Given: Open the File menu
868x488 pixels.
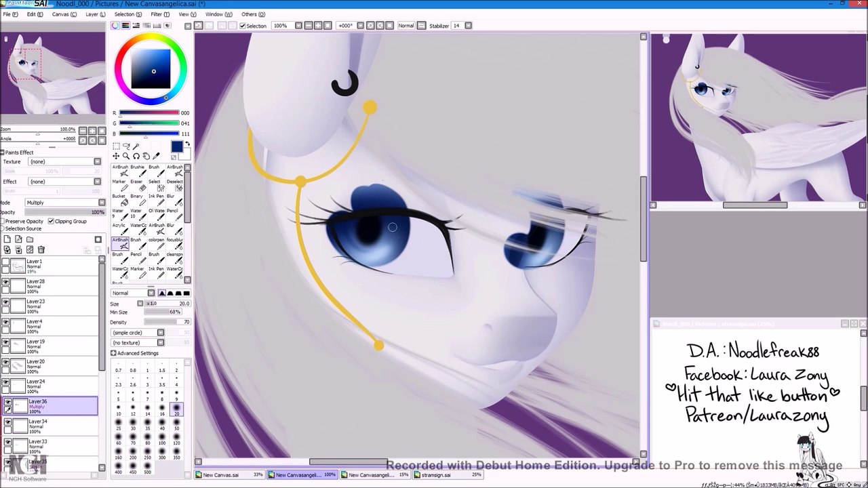Looking at the screenshot, I should point(9,14).
